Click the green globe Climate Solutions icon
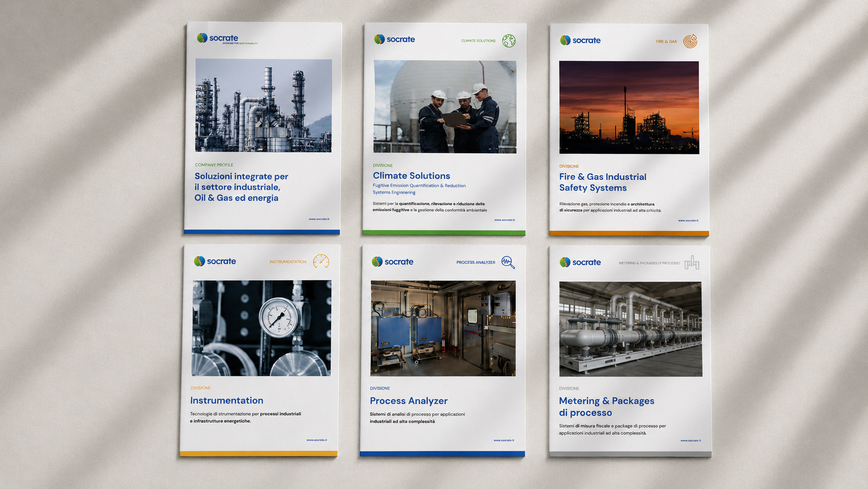This screenshot has width=868, height=489. (509, 41)
